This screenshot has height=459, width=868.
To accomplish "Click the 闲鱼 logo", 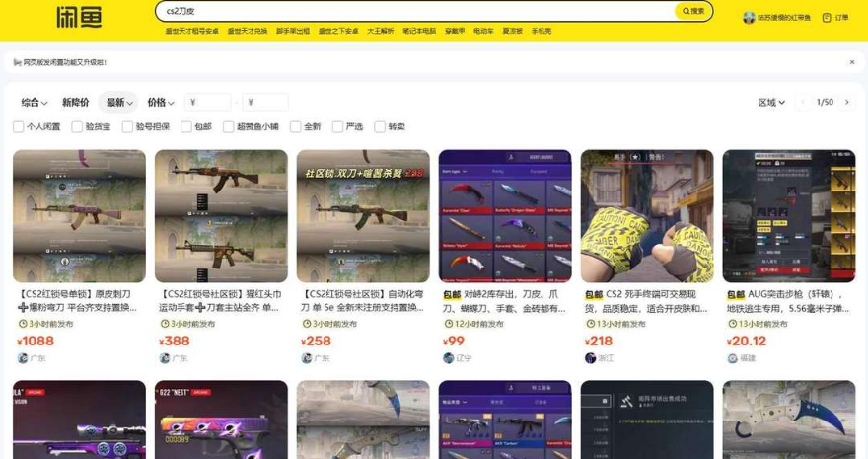I will click(x=79, y=17).
